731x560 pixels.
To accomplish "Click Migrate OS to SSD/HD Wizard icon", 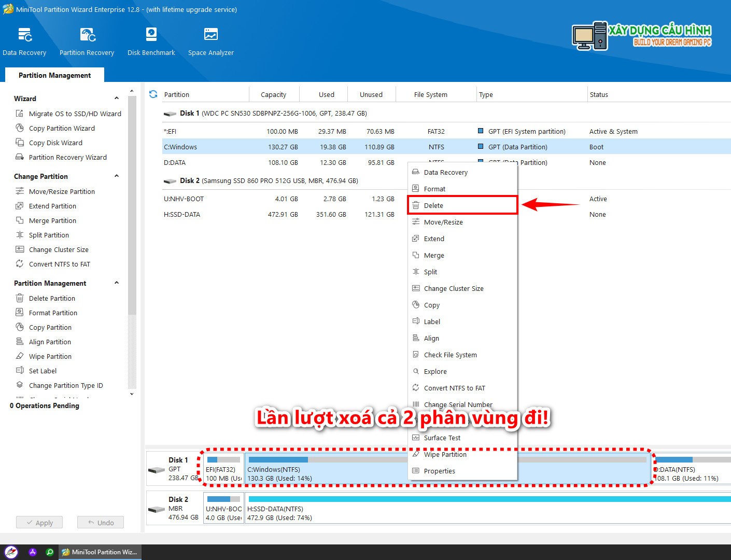I will point(20,114).
